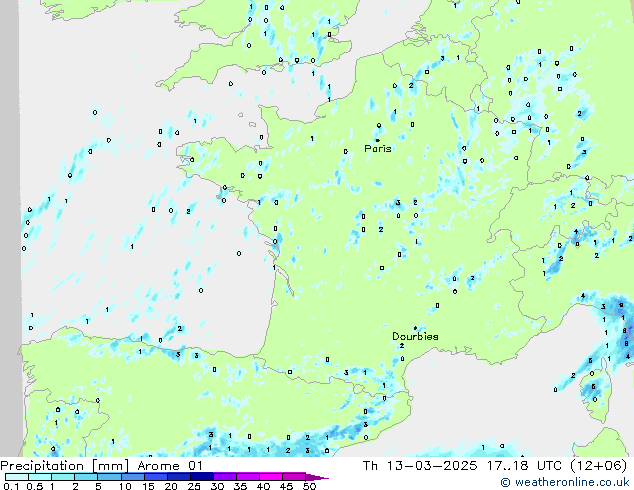634x490 pixels.
Task: Pick the 10–15 mm blue legend swatch
Action: [133, 477]
